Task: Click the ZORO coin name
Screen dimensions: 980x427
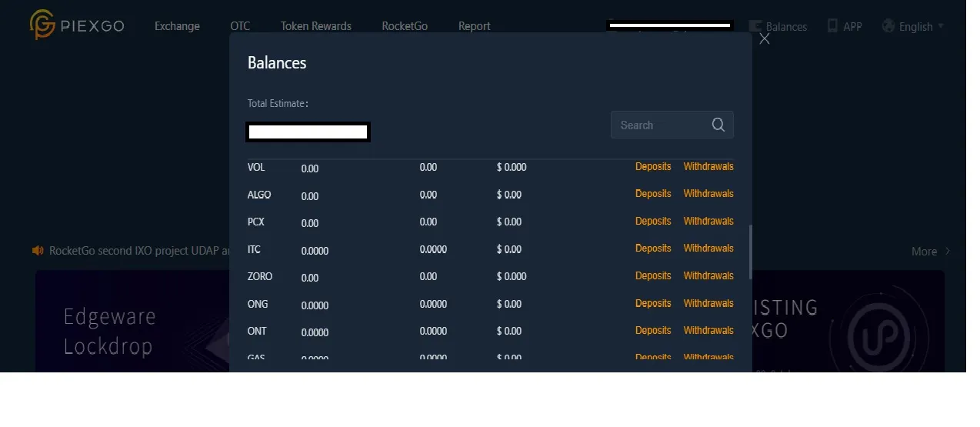Action: 260,276
